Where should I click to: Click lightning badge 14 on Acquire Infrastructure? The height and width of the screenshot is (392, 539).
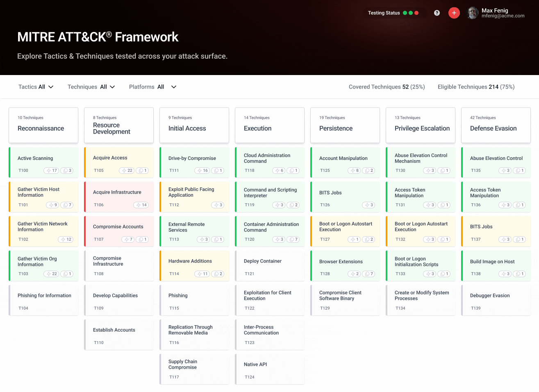[x=141, y=205]
